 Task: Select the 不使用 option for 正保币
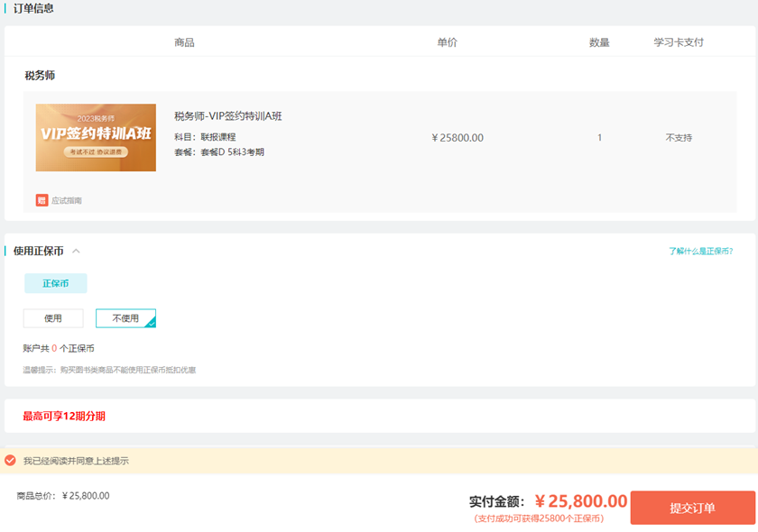pos(125,318)
